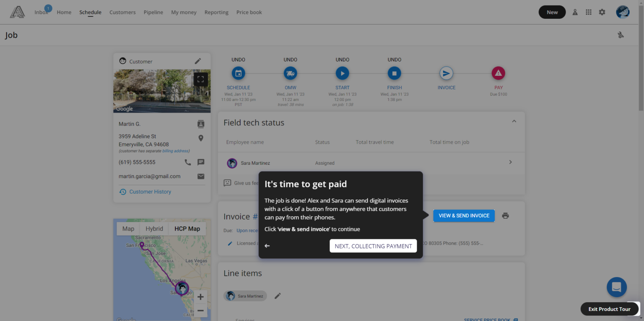The image size is (644, 321).
Task: Zoom in on the route map
Action: [200, 297]
